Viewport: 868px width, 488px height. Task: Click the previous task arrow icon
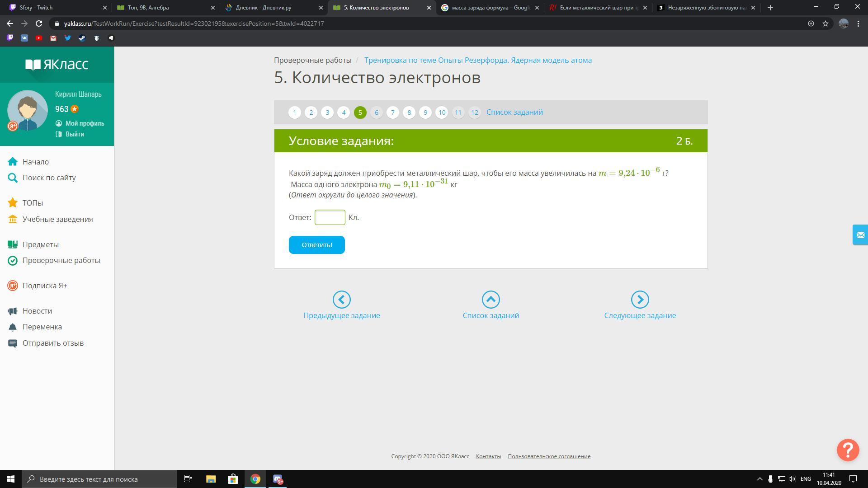342,300
